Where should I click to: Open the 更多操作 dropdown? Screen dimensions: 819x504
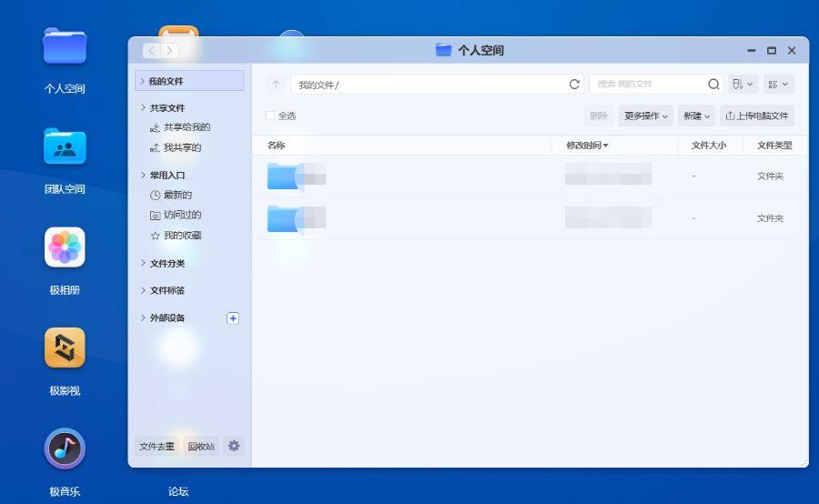[645, 116]
